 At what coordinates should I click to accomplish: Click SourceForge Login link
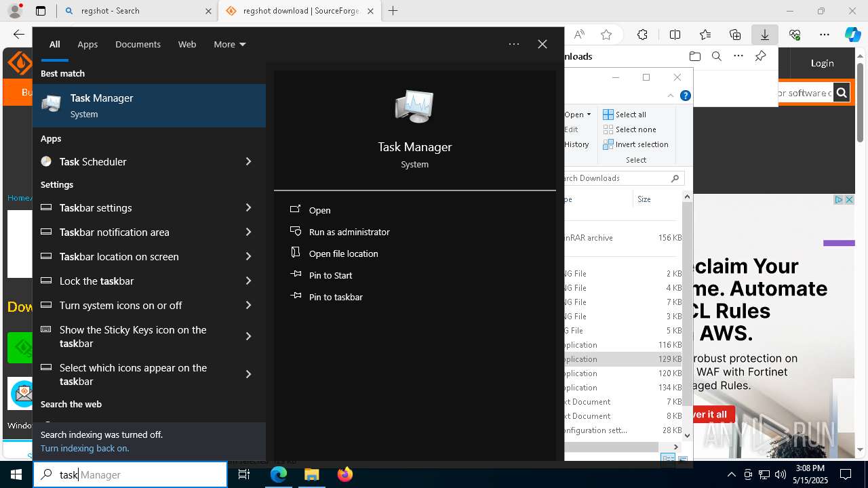(x=822, y=63)
